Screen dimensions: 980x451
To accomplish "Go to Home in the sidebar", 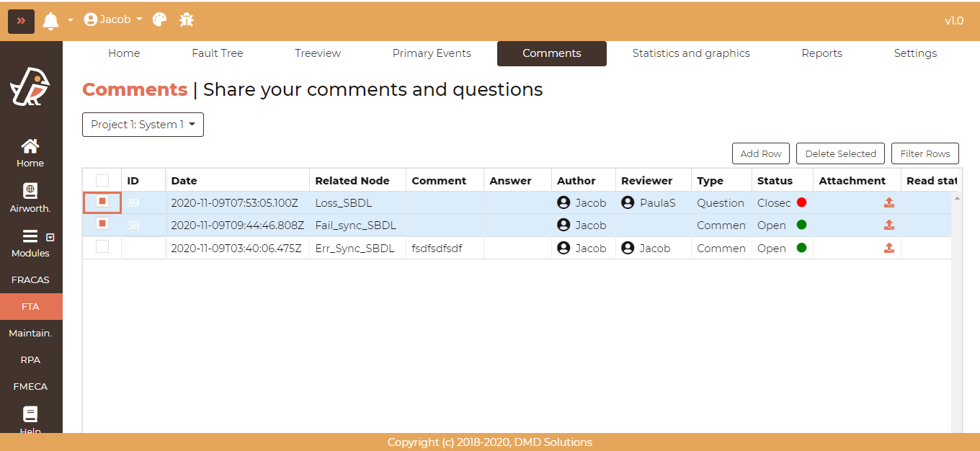I will [30, 153].
